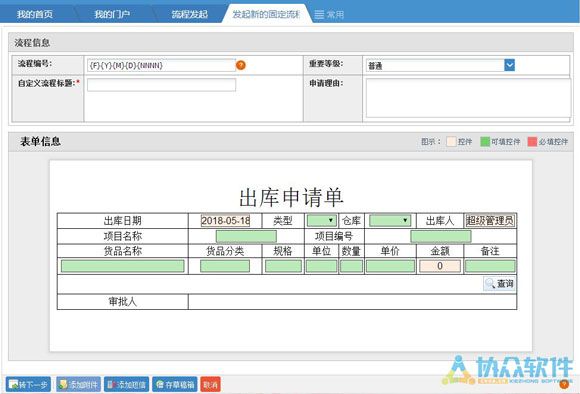Screen dimensions: 580x394
Task: Open the 常用 menu
Action: click(x=329, y=14)
